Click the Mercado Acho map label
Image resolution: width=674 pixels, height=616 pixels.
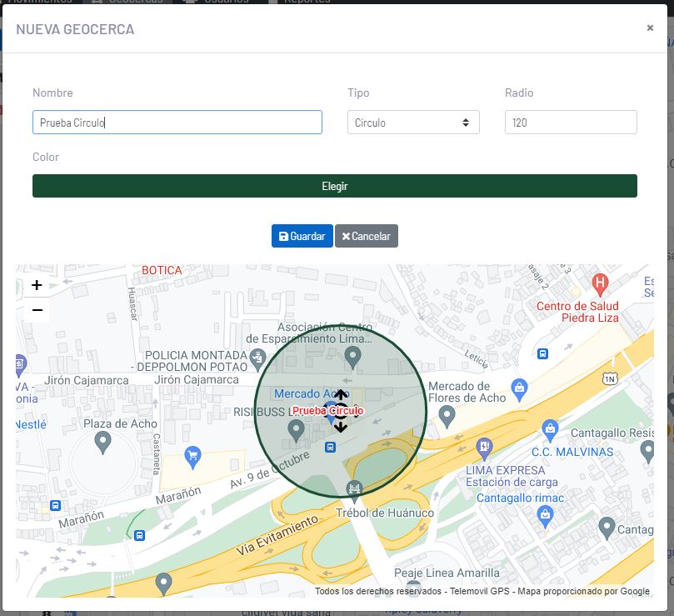(312, 393)
